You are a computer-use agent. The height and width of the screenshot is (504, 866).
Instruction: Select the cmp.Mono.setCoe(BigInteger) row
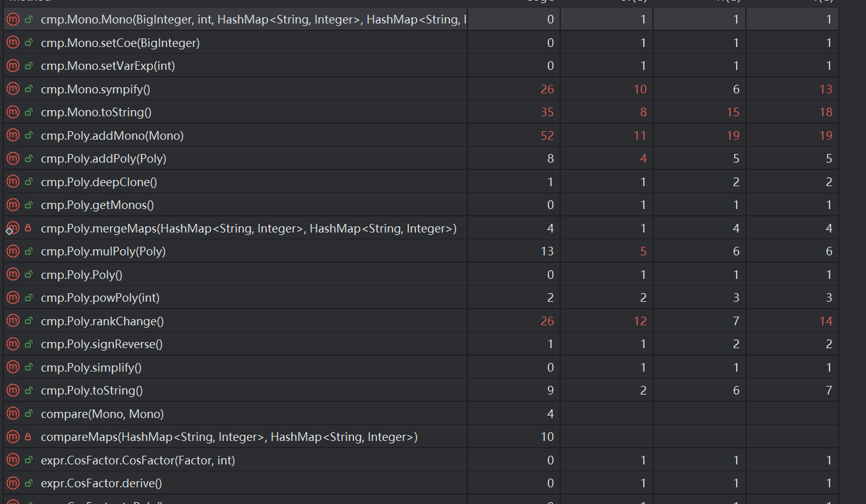120,43
